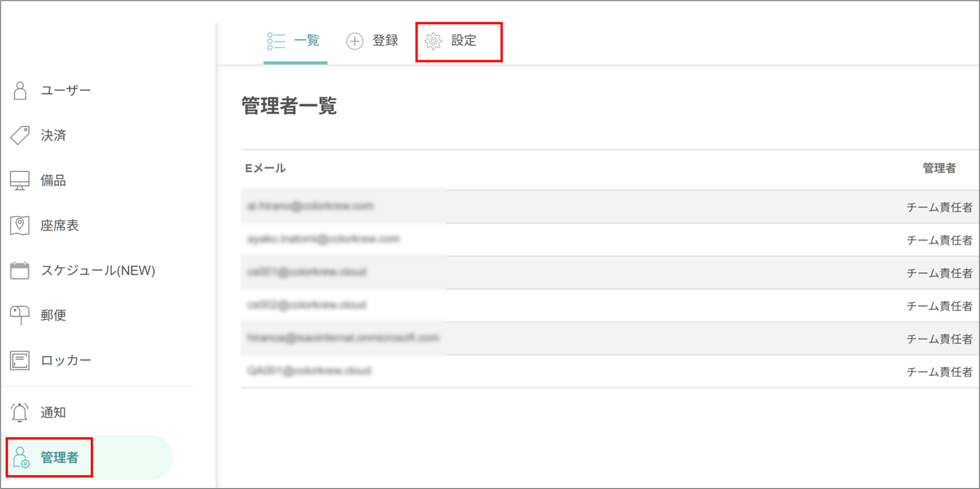
Task: Click the list icon beside 一覧
Action: point(275,41)
